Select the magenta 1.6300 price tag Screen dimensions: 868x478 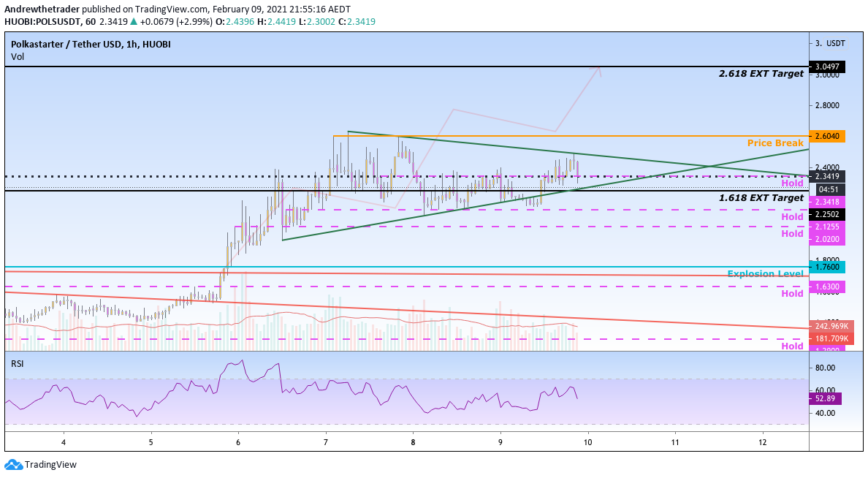click(x=827, y=287)
